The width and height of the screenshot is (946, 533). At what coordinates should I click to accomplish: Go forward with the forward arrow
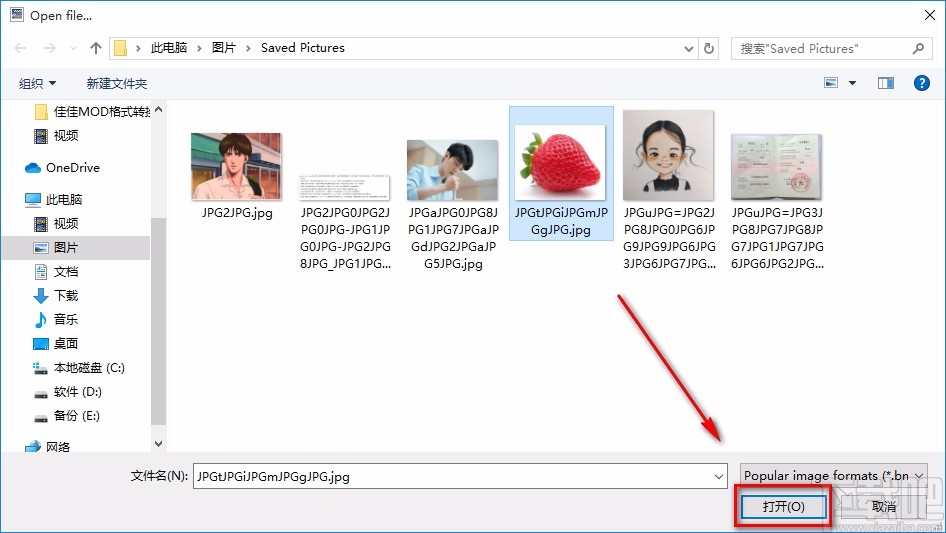pos(49,48)
